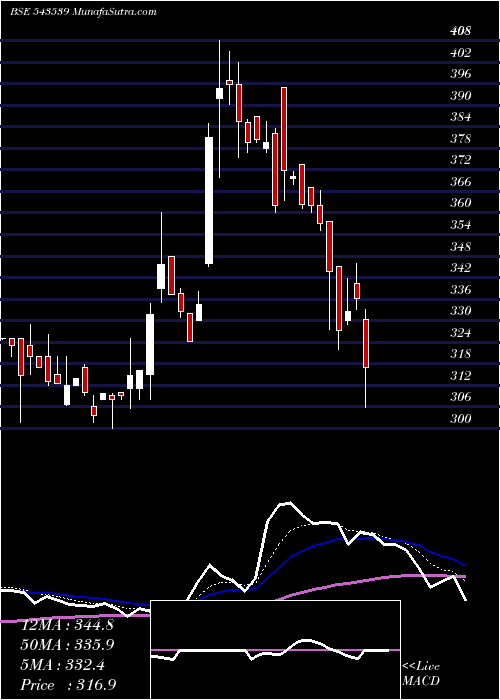Click the 390 price axis label

point(461,96)
